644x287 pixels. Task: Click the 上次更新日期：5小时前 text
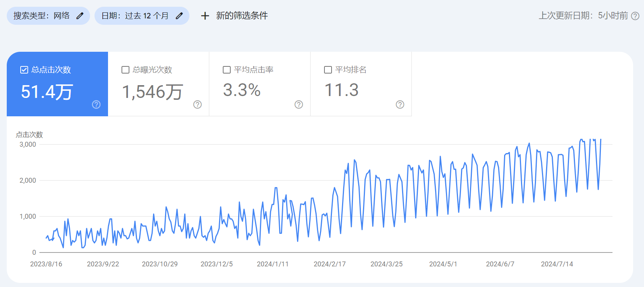[x=583, y=16]
